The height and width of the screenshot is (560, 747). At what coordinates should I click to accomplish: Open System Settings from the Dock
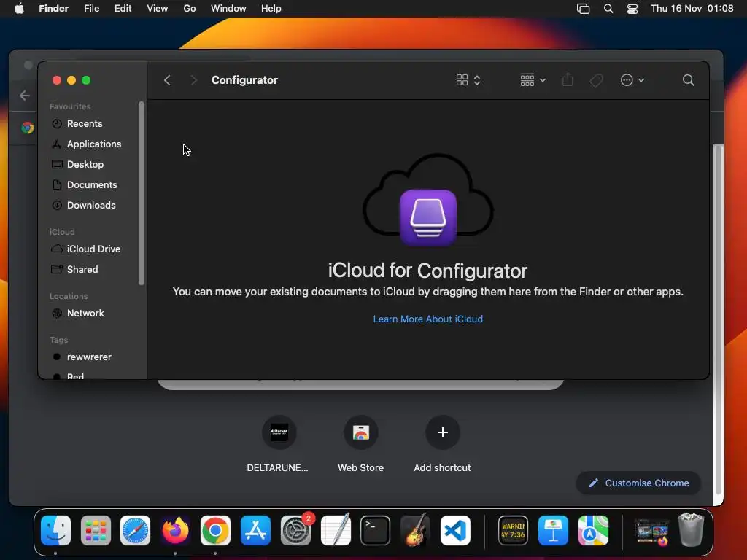coord(295,531)
